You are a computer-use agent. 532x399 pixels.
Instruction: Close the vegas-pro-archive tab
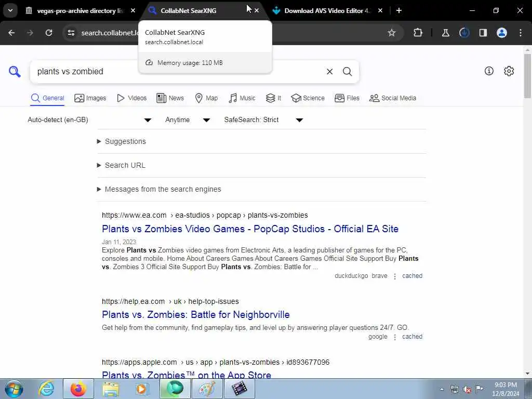pos(133,10)
